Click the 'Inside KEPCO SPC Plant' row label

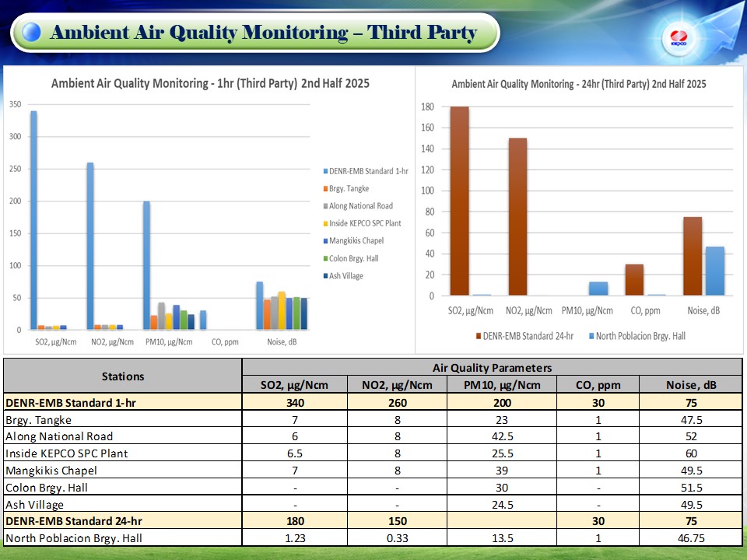tap(67, 453)
